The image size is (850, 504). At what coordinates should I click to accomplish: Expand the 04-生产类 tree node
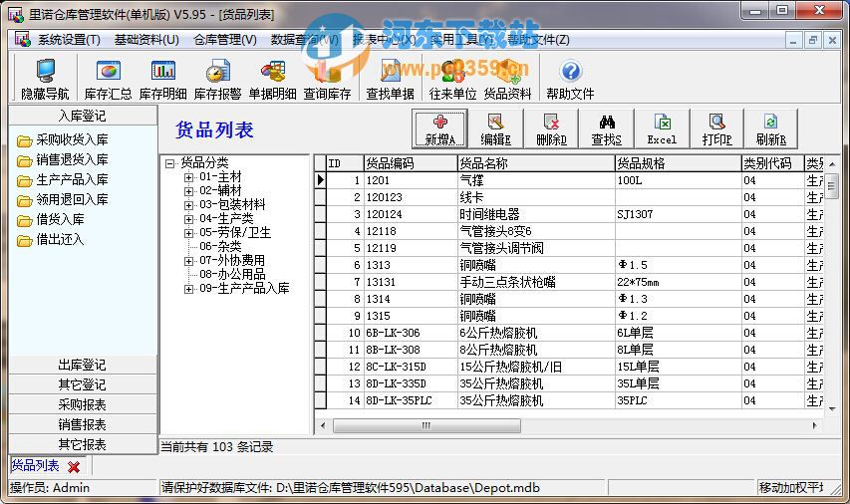[188, 219]
